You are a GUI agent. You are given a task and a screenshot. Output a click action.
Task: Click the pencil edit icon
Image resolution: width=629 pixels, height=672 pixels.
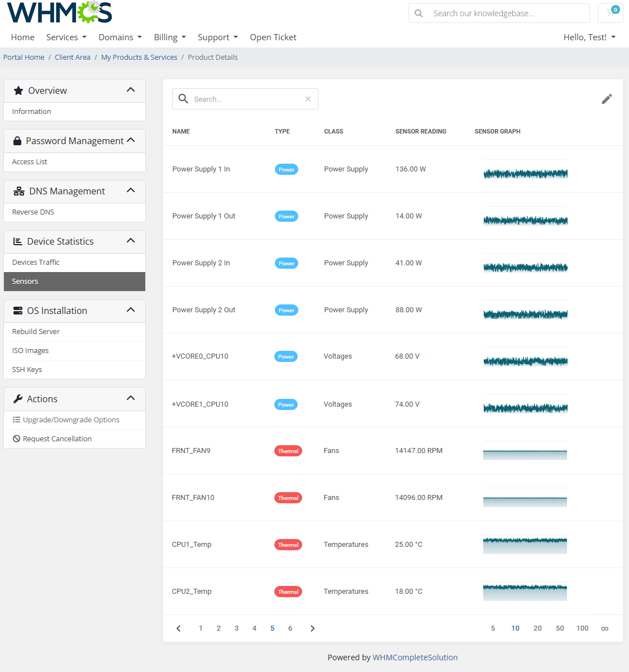(607, 99)
